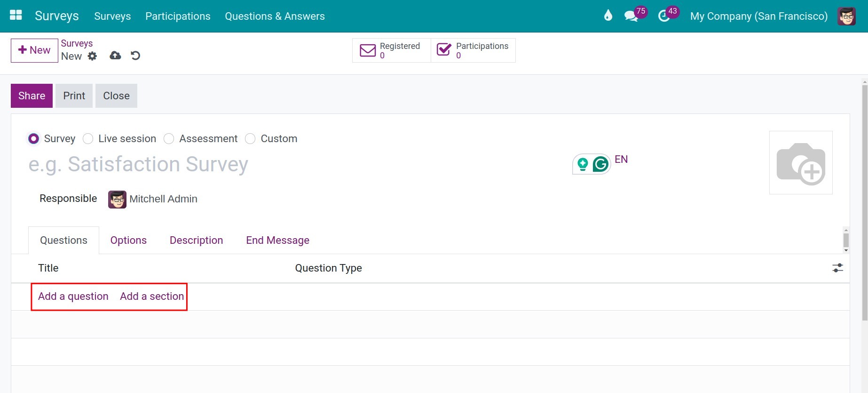Switch to the Questions tab
Screen dimensions: 868x393
[x=63, y=241]
